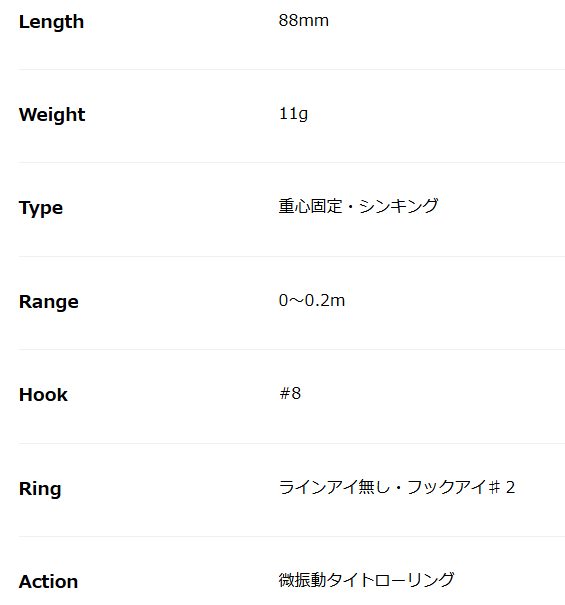
Task: Click the divider below the Weight row
Action: pyautogui.click(x=292, y=162)
